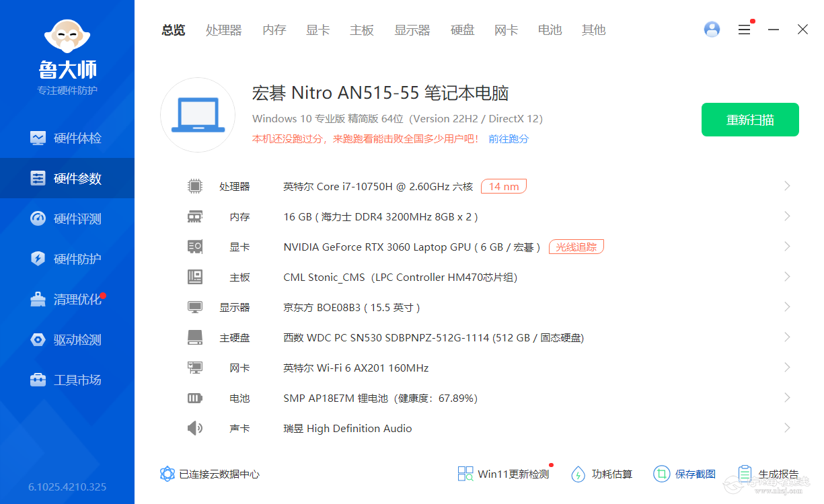Open the 硬件防护 panel
The width and height of the screenshot is (824, 504).
[67, 259]
